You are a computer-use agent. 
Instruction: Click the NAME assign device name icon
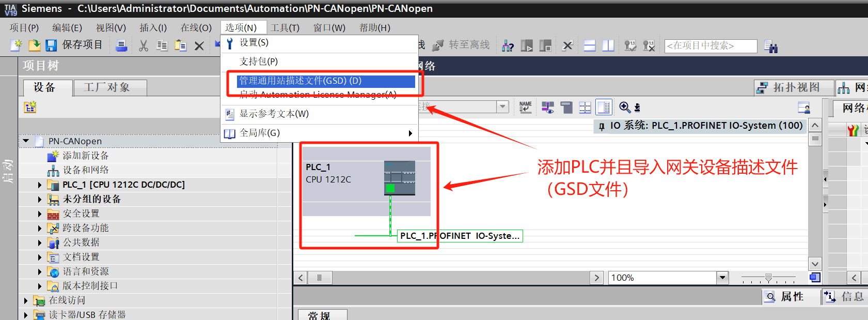(526, 107)
